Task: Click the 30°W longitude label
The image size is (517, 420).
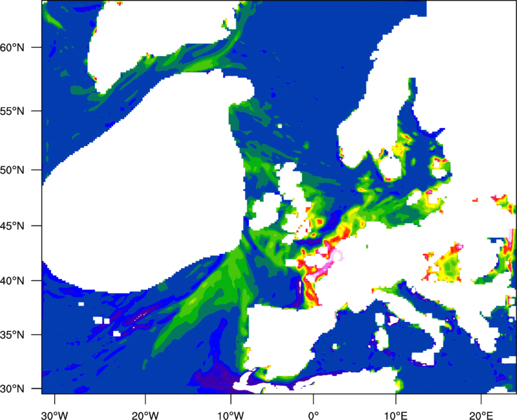Action: pyautogui.click(x=55, y=406)
